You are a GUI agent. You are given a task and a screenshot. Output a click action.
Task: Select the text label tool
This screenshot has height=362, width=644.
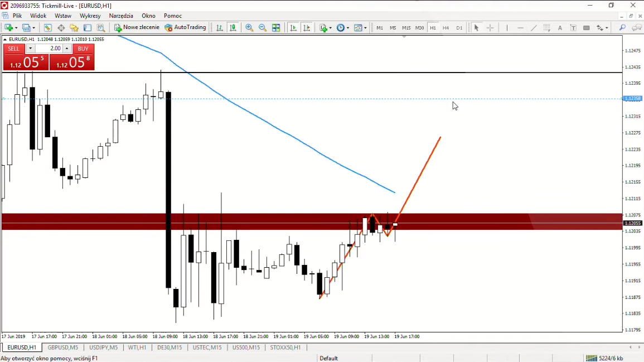[573, 27]
